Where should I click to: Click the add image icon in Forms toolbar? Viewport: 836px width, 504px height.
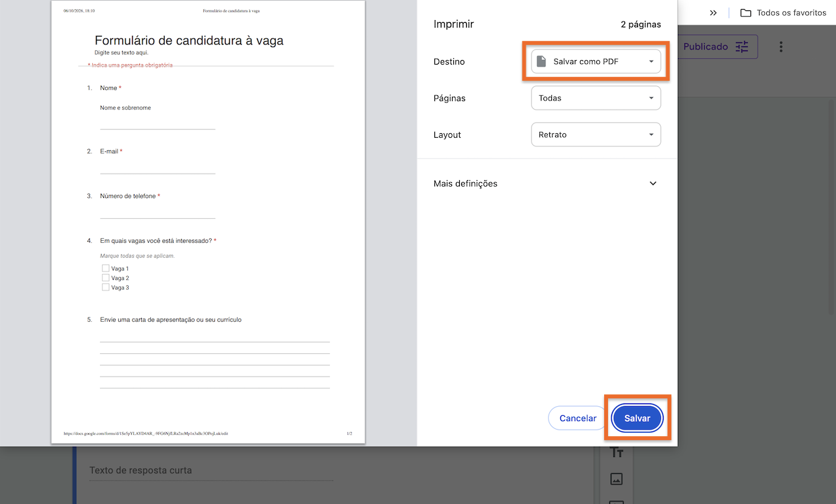617,479
